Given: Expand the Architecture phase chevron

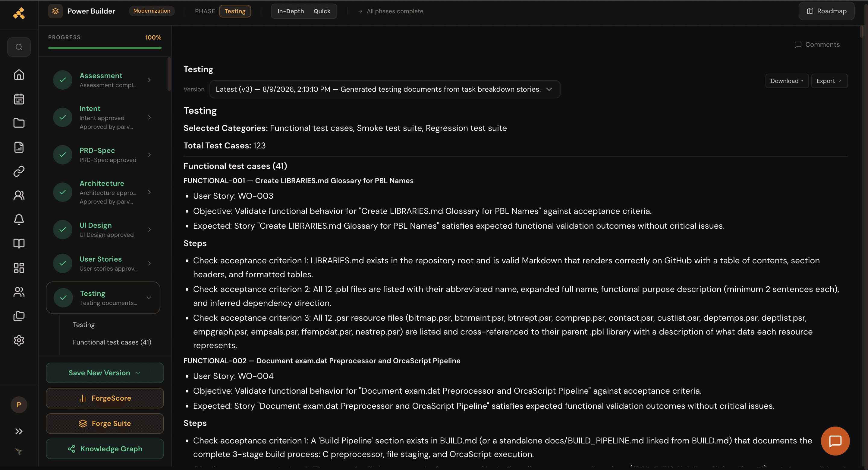Looking at the screenshot, I should (x=149, y=192).
